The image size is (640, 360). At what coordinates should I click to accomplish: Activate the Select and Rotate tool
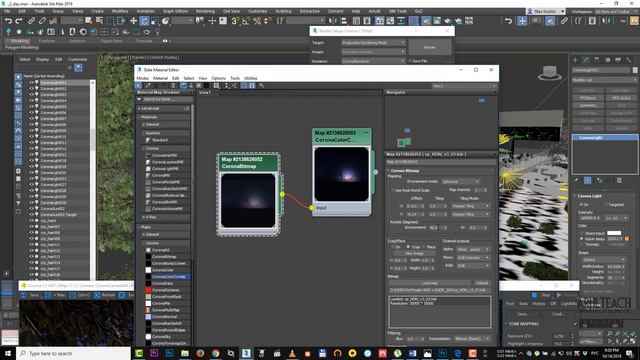[x=144, y=20]
